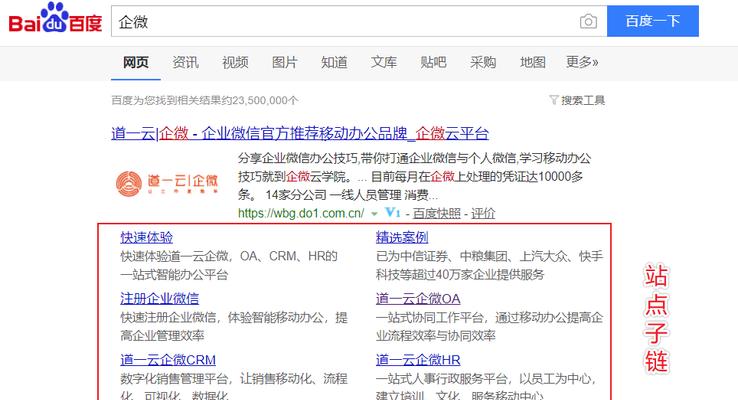The width and height of the screenshot is (738, 400).
Task: Open the 百度快照 cached page link
Action: pyautogui.click(x=437, y=214)
